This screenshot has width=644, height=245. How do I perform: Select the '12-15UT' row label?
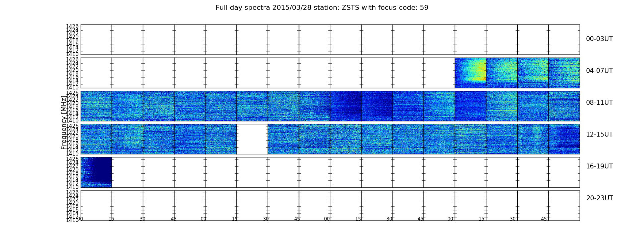click(599, 134)
